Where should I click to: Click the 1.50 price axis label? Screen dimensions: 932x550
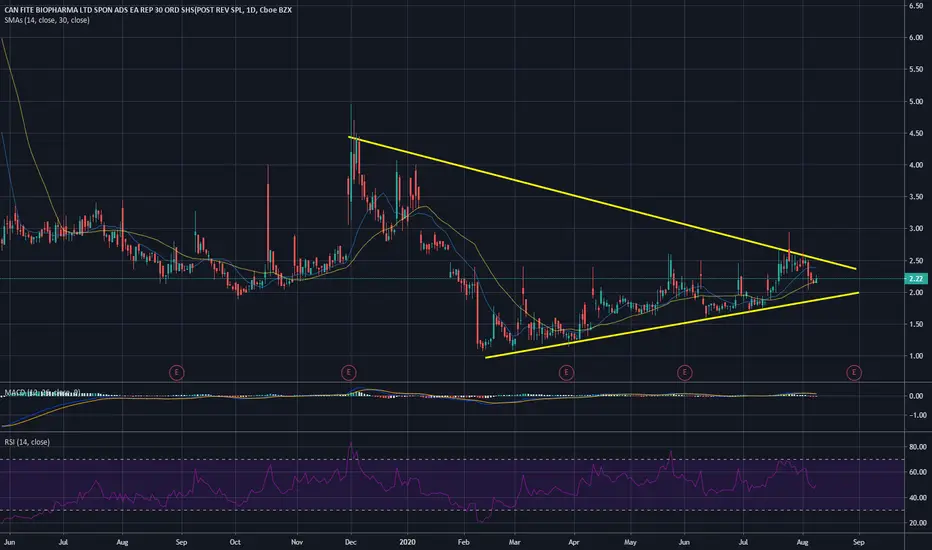(916, 324)
